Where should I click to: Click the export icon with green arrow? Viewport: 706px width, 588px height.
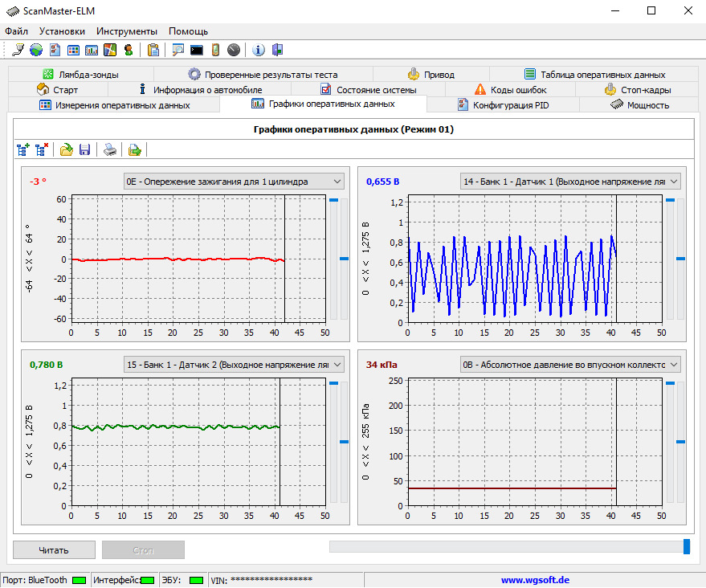pyautogui.click(x=135, y=149)
